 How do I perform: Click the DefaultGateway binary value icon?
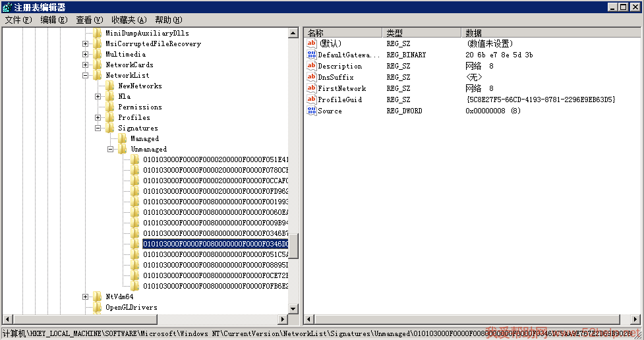tap(312, 55)
